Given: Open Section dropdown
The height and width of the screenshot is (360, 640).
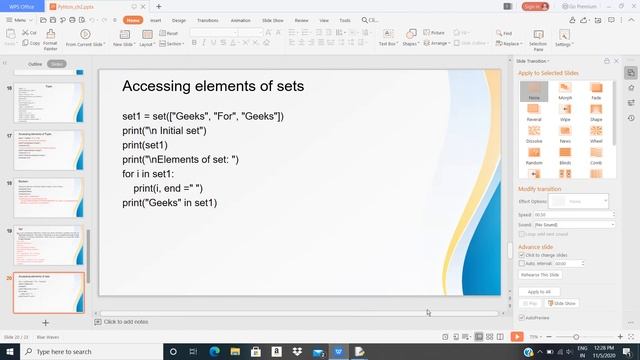Looking at the screenshot, I should tap(172, 43).
